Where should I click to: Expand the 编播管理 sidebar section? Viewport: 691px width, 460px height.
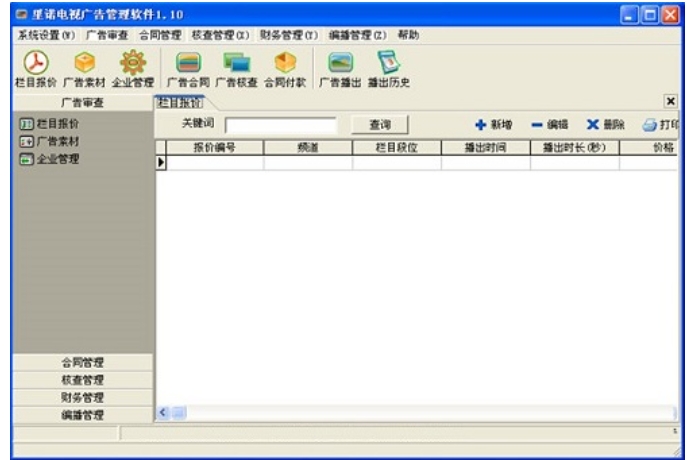coord(83,415)
